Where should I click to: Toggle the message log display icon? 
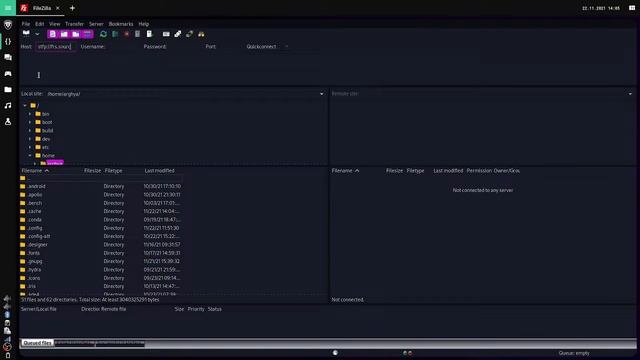53,34
